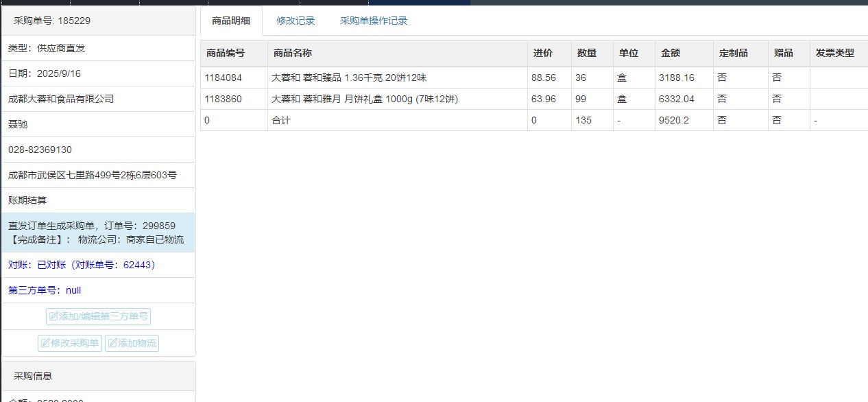Viewport: 868px width, 402px height.
Task: Click the 添加/编辑第三方单号 button
Action: coord(98,316)
